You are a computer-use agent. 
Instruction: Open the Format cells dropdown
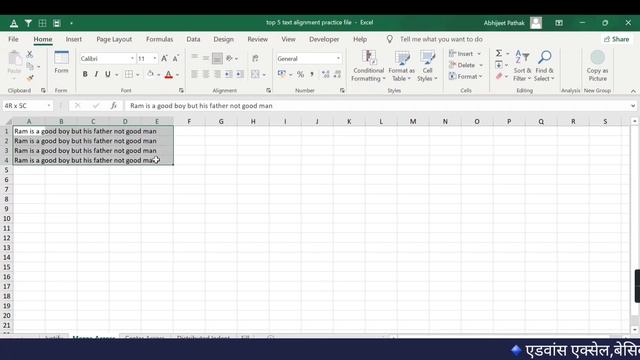tap(466, 76)
